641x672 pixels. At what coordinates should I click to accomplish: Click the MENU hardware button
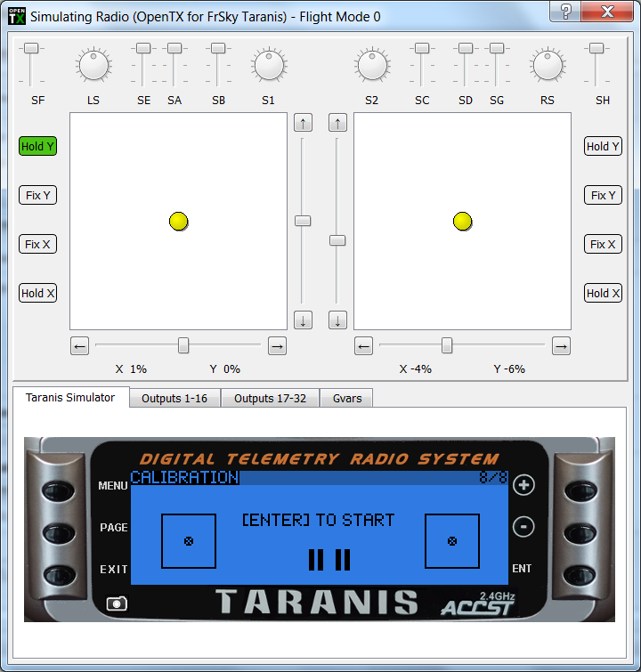pyautogui.click(x=58, y=490)
